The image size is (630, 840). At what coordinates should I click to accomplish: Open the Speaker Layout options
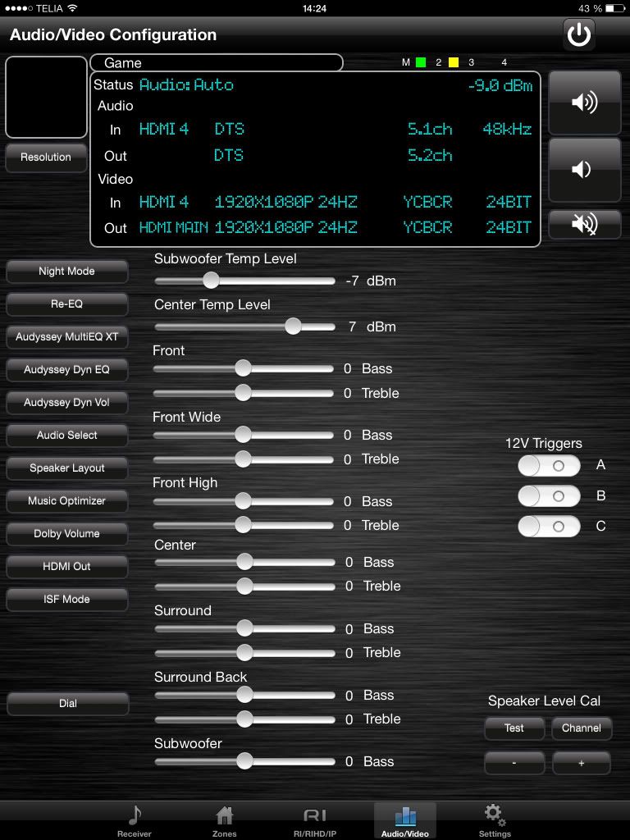pyautogui.click(x=67, y=468)
